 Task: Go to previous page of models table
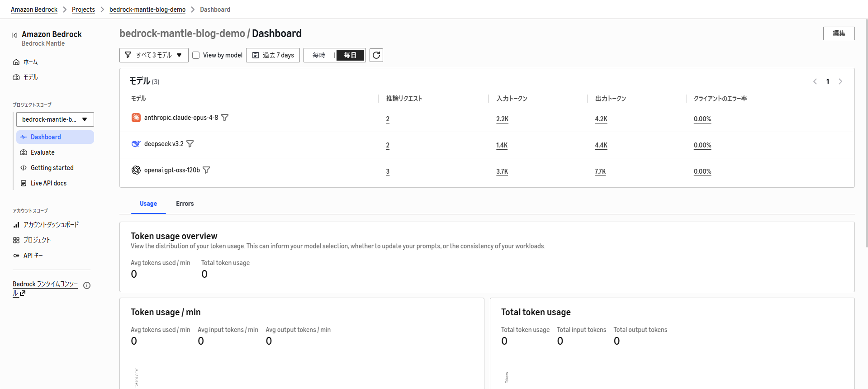tap(815, 81)
